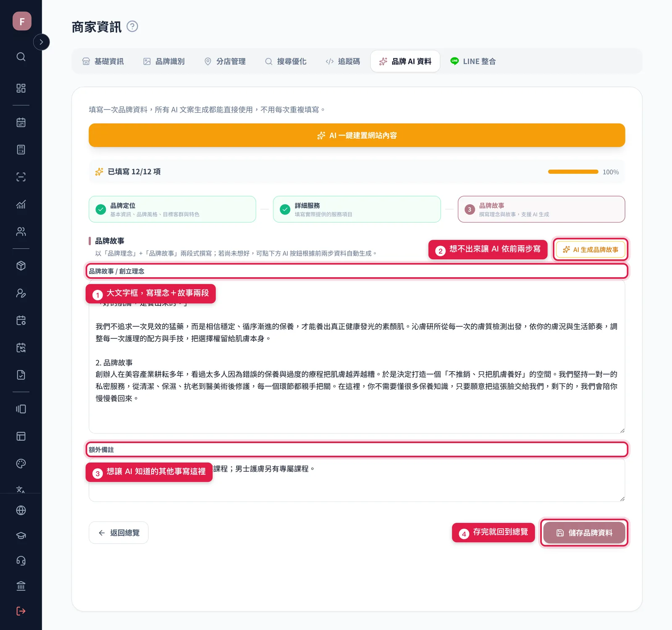The image size is (672, 630).
Task: Open the dashboard grid icon
Action: tap(21, 88)
